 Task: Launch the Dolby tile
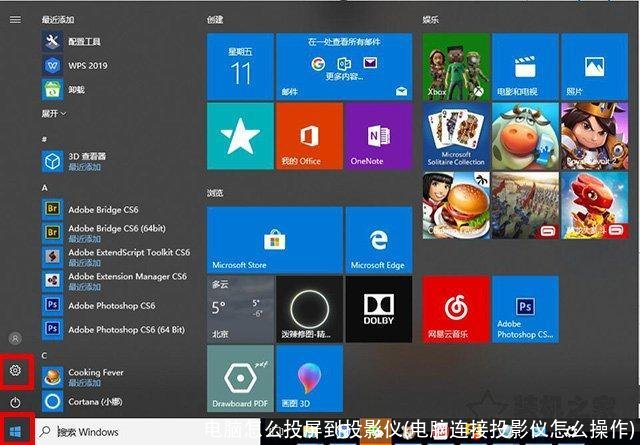[378, 310]
